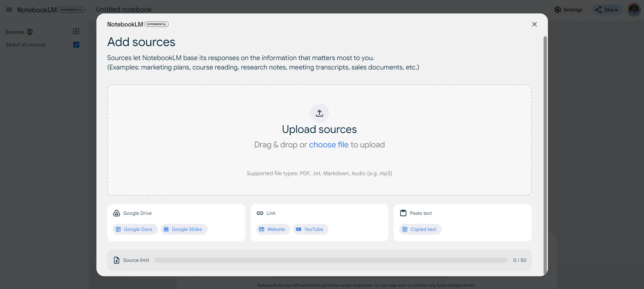Click the upload arrow icon
644x289 pixels.
coord(319,113)
